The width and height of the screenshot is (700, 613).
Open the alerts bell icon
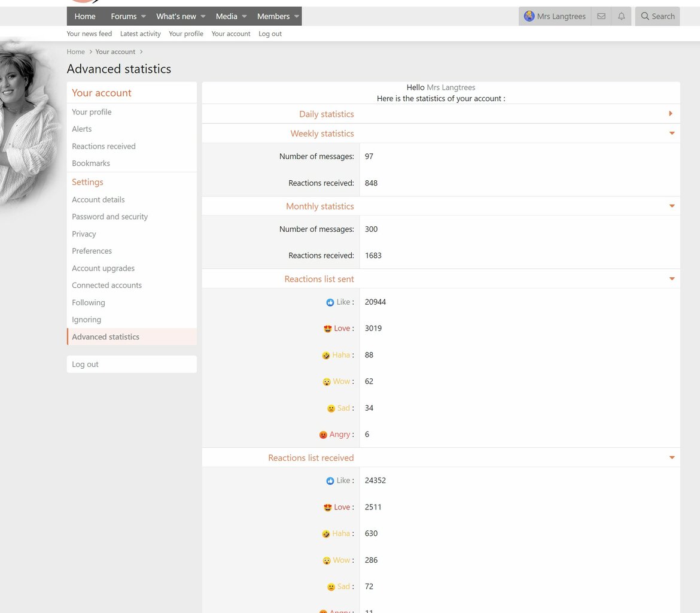[622, 16]
